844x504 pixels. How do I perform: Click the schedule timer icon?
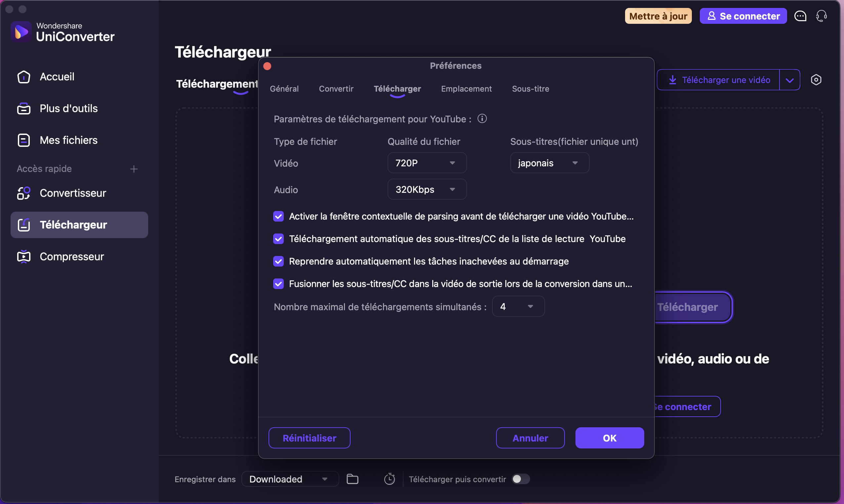pos(389,479)
